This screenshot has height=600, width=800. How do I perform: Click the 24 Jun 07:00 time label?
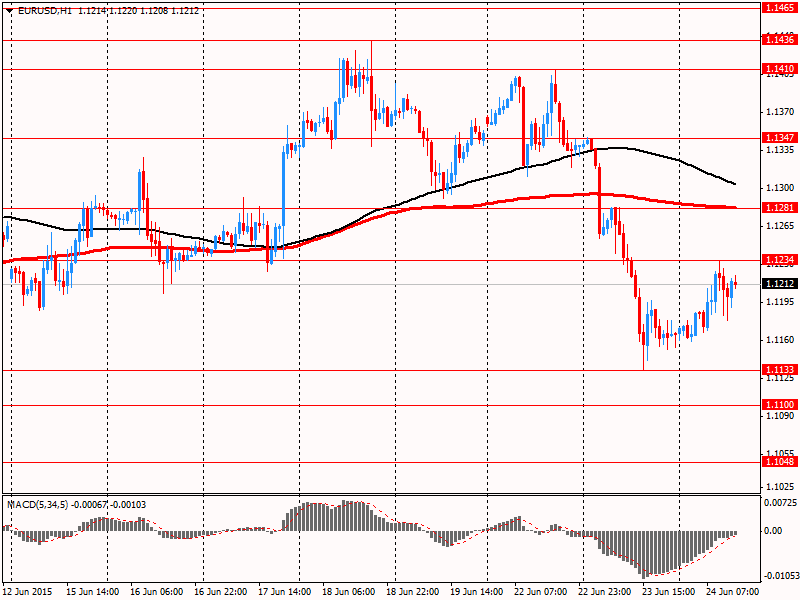click(x=732, y=592)
